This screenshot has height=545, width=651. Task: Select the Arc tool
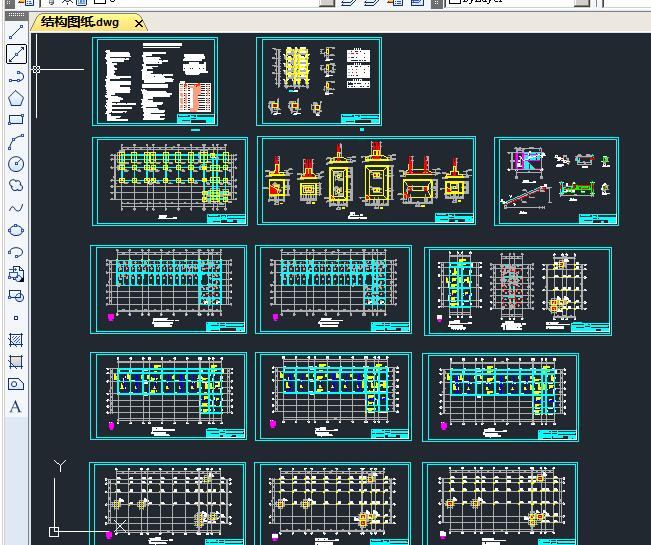[x=16, y=142]
